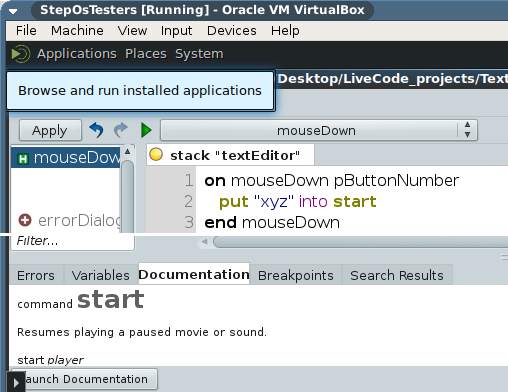This screenshot has height=392, width=508.
Task: Click the Apply button
Action: coord(50,130)
